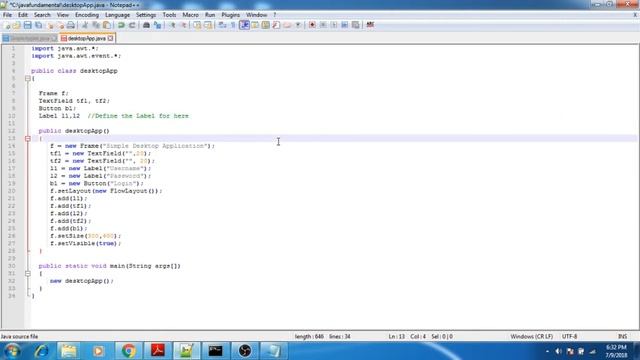This screenshot has width=640, height=360.
Task: Save the current file via toolbar
Action: click(x=27, y=25)
